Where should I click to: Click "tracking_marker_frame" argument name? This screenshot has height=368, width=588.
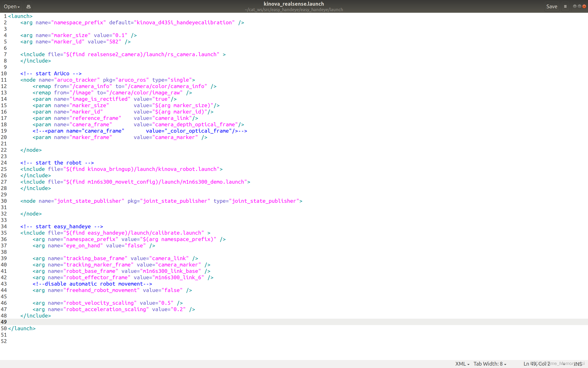point(99,265)
